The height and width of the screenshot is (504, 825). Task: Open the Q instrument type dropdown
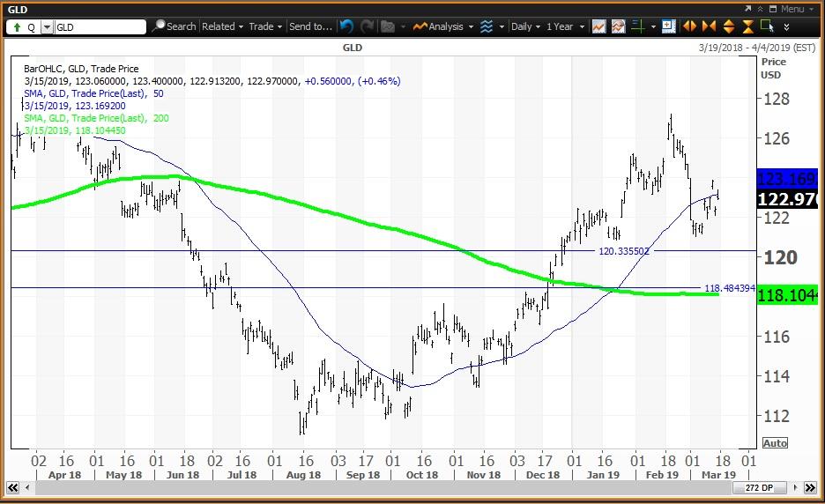47,27
